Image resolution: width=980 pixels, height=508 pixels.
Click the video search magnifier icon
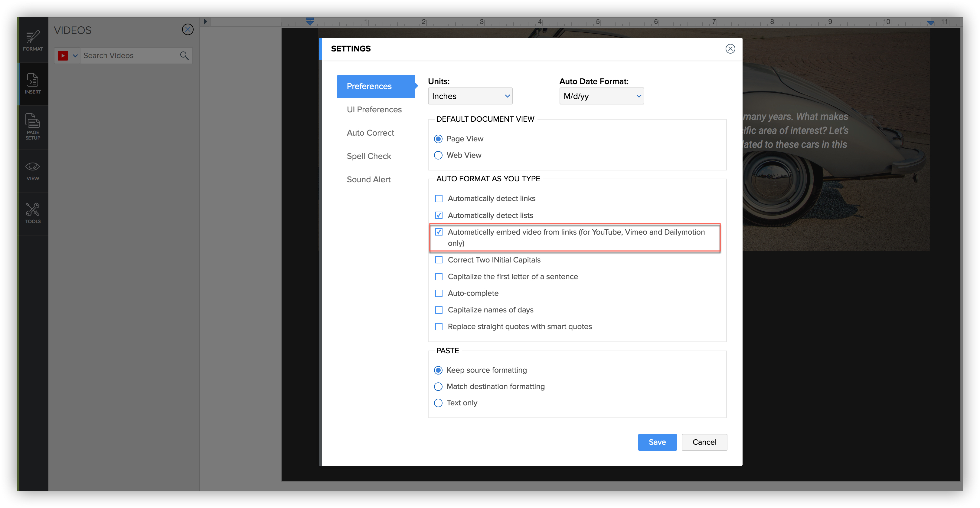(x=184, y=56)
